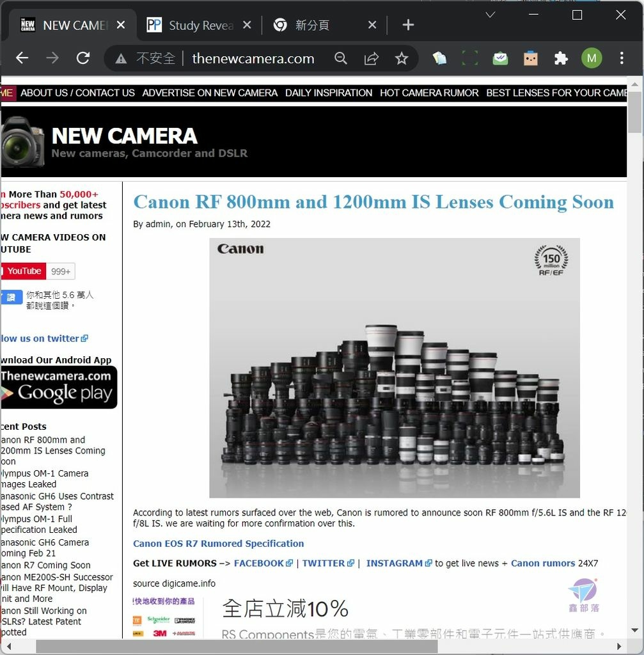The image size is (644, 655).
Task: Click the green envelope checkmark extension icon
Action: (x=500, y=58)
